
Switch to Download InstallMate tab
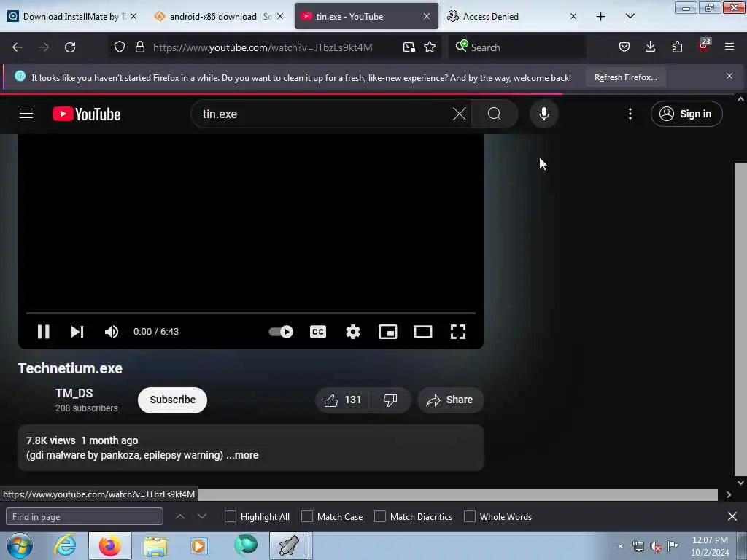pyautogui.click(x=71, y=16)
